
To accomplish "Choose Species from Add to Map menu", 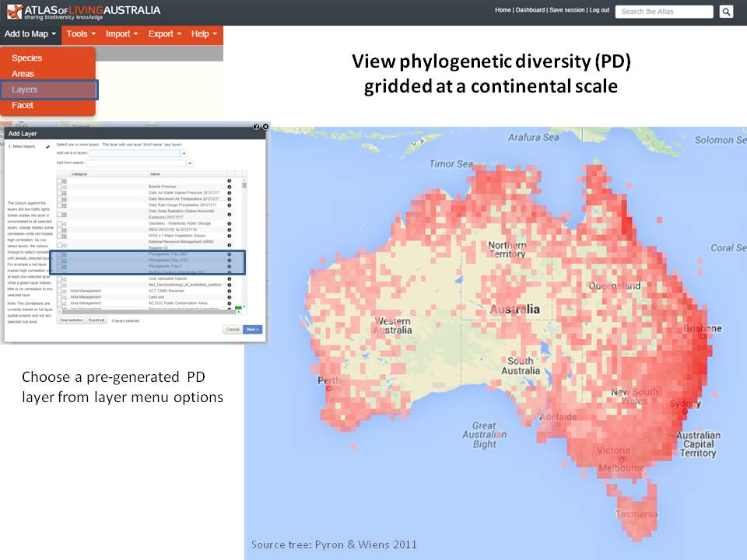I will (x=27, y=58).
